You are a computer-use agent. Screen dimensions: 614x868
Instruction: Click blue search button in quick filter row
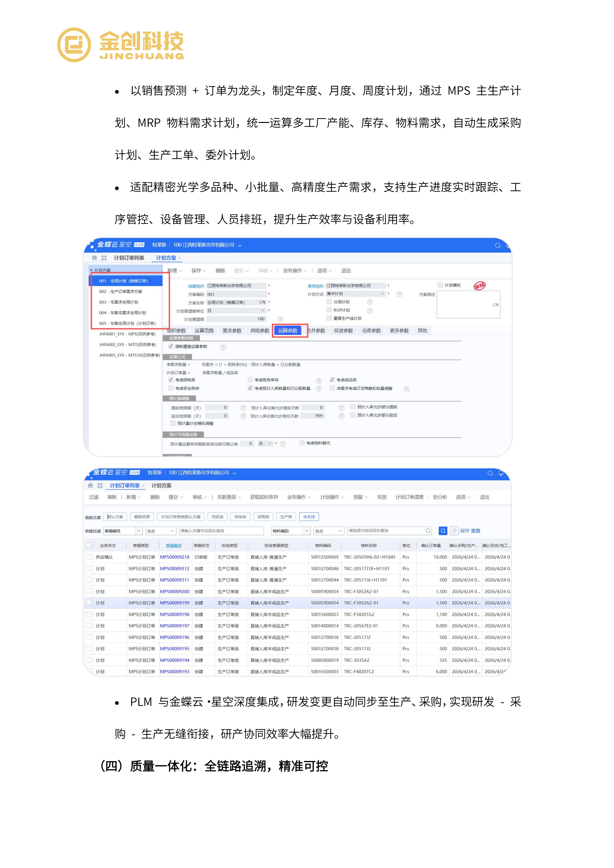(x=443, y=531)
